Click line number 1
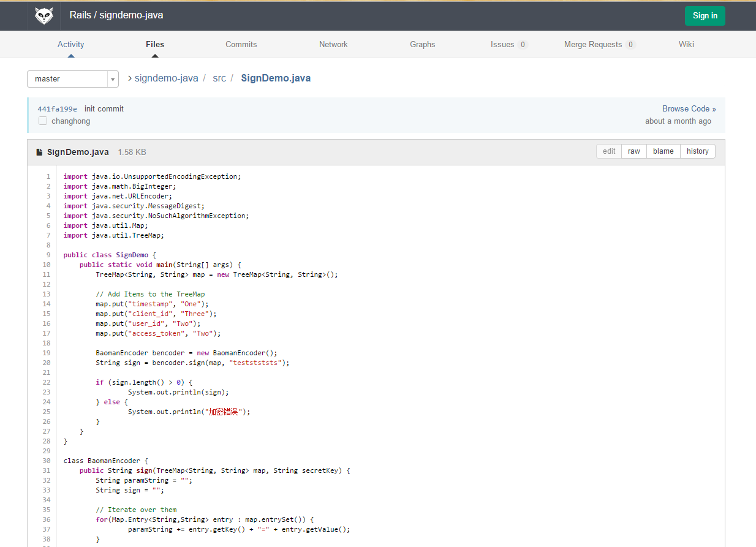This screenshot has height=547, width=756. [48, 176]
